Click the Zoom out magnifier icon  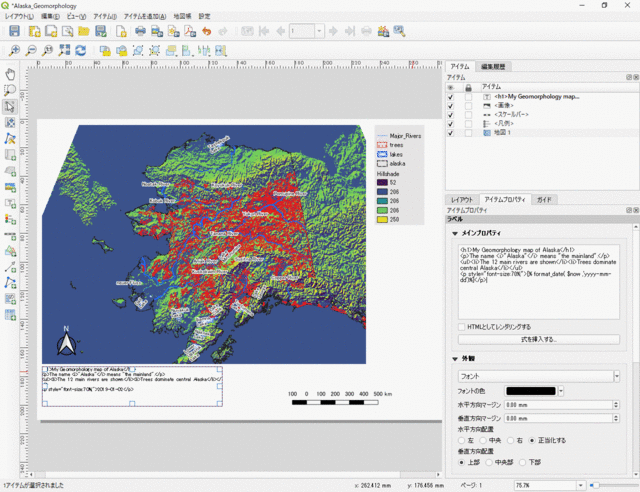coord(31,50)
